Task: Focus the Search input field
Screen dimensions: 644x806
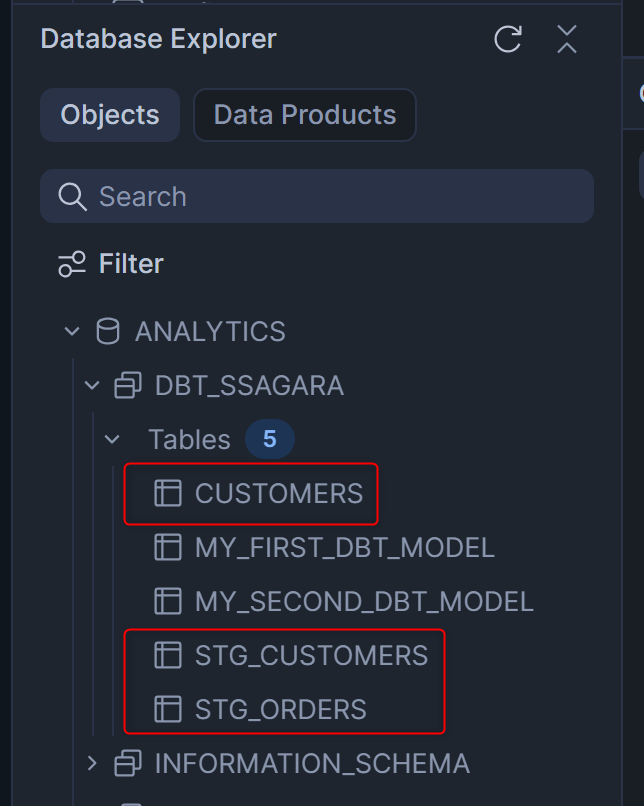Action: (330, 196)
